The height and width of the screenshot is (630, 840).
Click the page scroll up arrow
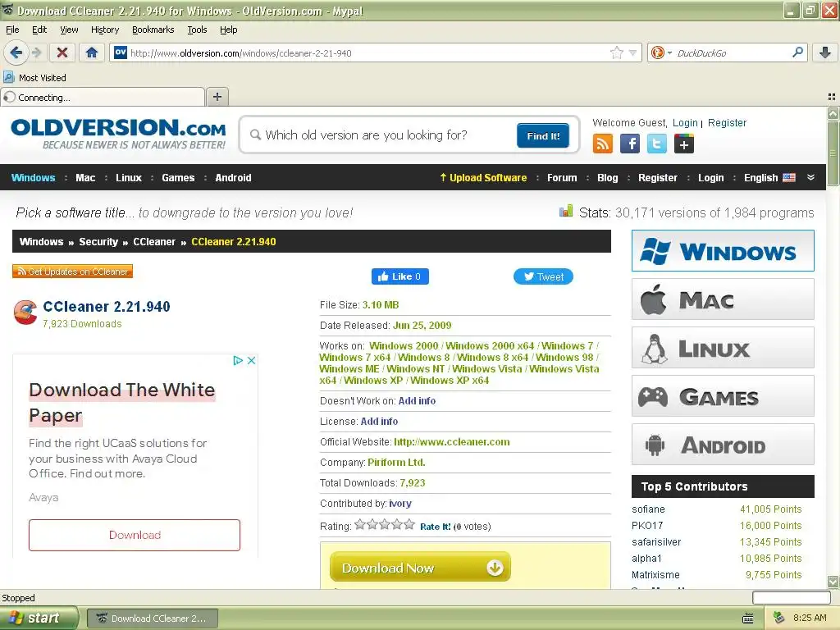click(x=833, y=113)
